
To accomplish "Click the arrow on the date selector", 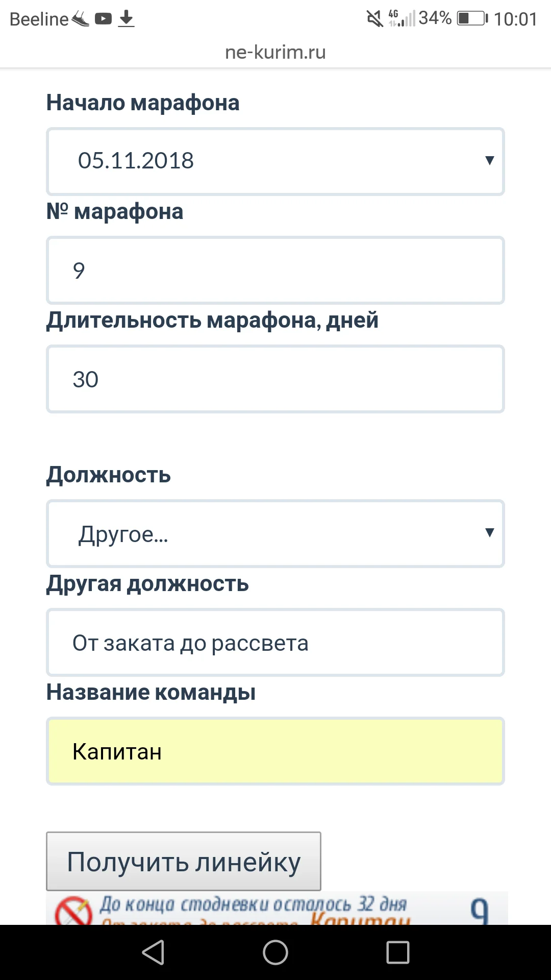I will coord(489,161).
